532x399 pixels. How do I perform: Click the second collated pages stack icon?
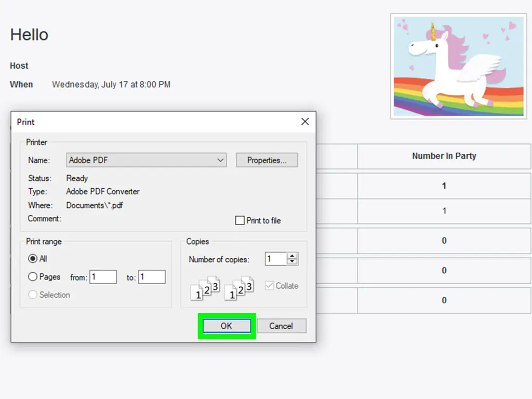[239, 288]
